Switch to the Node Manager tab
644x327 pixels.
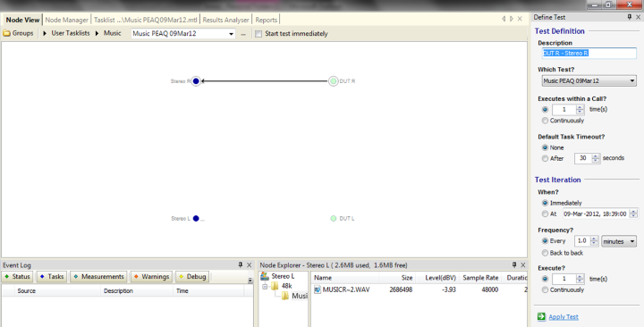66,20
